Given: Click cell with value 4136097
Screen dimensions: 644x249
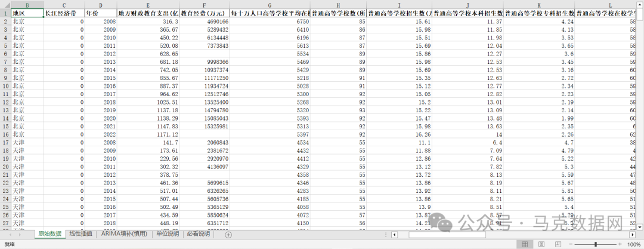Looking at the screenshot, I should tap(205, 167).
